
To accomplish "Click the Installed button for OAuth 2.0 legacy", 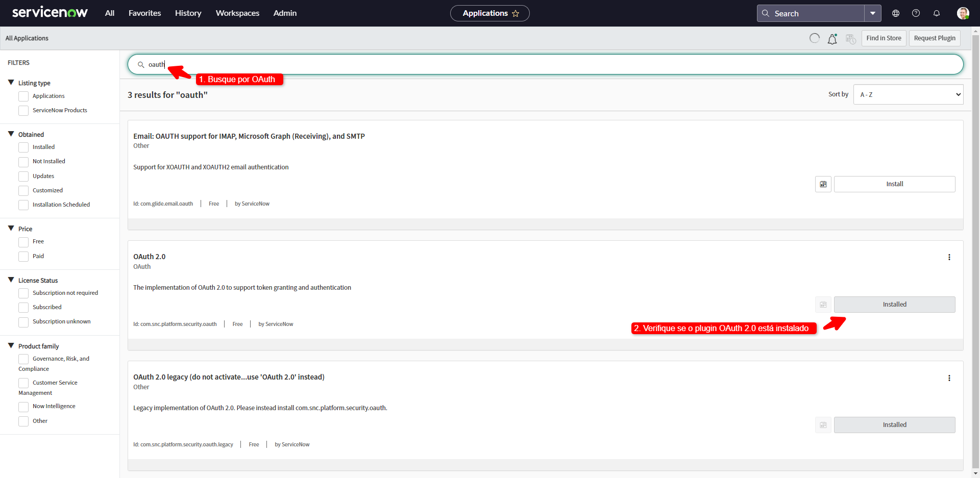I will point(894,425).
